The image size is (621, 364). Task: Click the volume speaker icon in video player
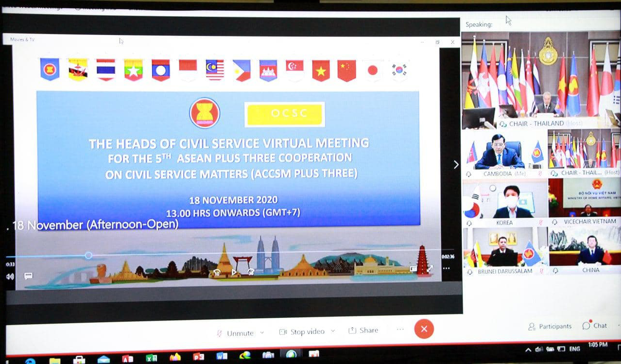click(10, 277)
